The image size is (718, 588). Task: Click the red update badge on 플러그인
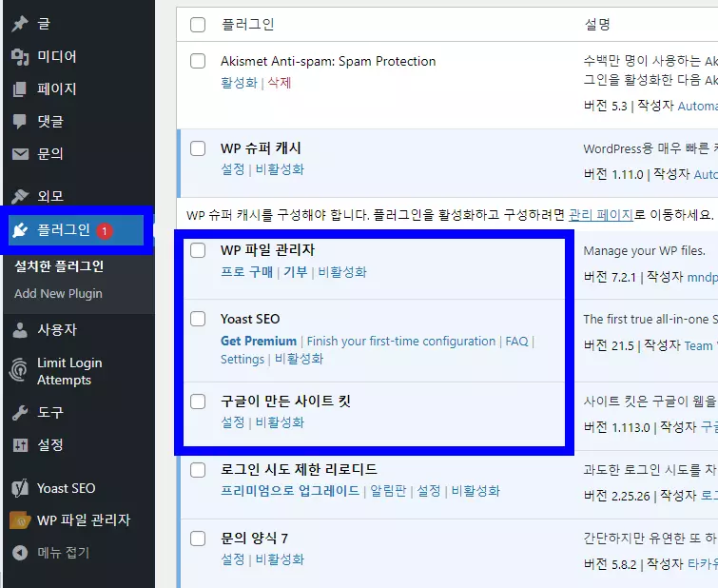pyautogui.click(x=105, y=231)
